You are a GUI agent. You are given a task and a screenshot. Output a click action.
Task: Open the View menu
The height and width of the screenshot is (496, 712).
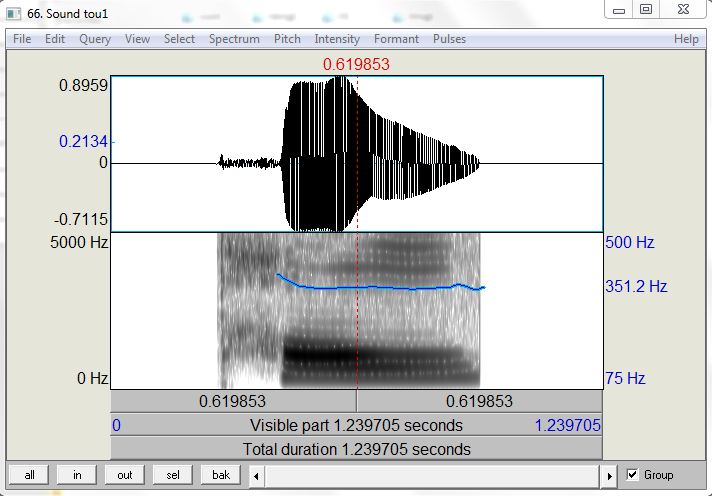pos(137,39)
